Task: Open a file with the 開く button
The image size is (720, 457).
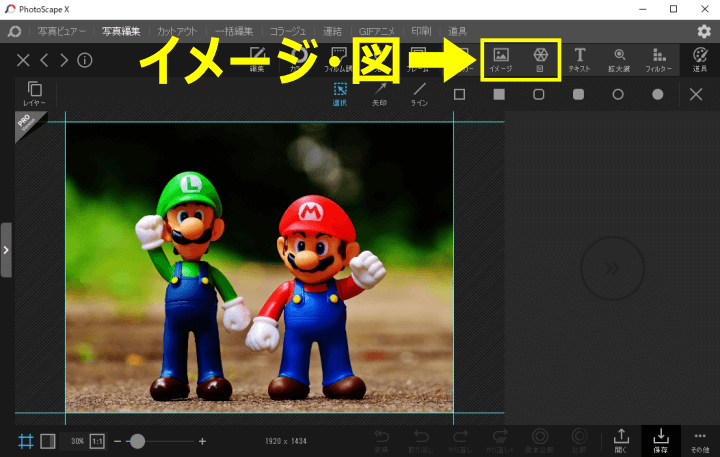Action: tap(621, 441)
